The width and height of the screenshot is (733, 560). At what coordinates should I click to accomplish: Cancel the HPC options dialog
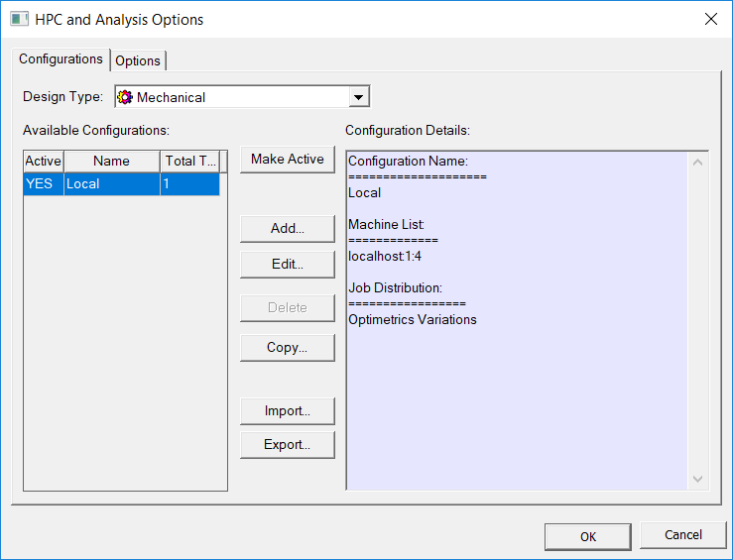(682, 535)
